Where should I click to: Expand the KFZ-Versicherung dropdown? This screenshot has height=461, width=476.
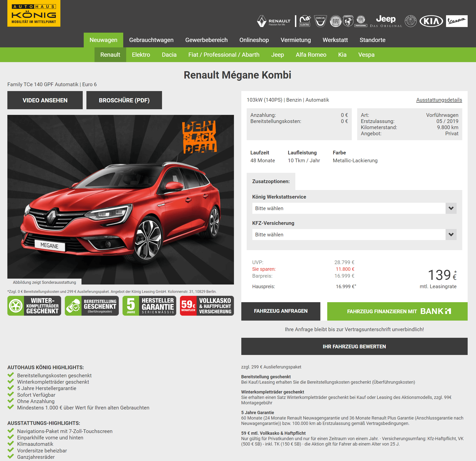point(354,234)
